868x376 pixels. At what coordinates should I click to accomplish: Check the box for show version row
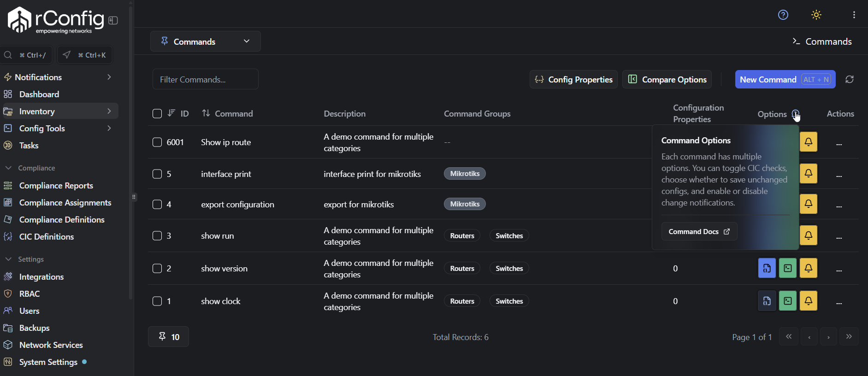(x=157, y=268)
